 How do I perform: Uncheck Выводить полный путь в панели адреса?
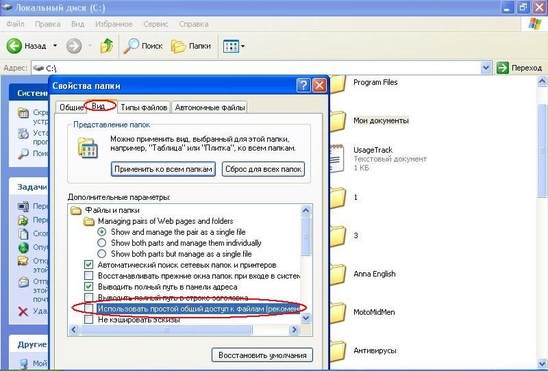tap(89, 286)
